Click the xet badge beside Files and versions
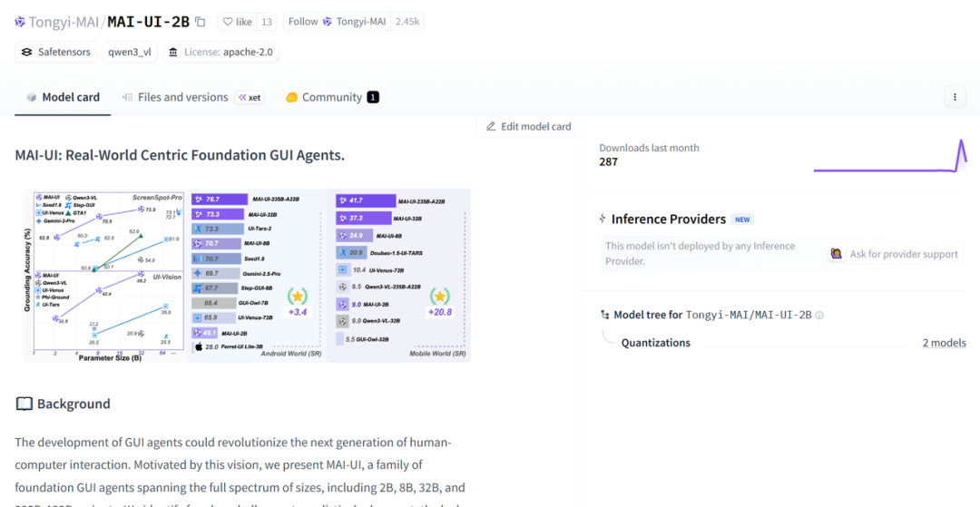Screen dimensions: 980x507 [x=250, y=97]
